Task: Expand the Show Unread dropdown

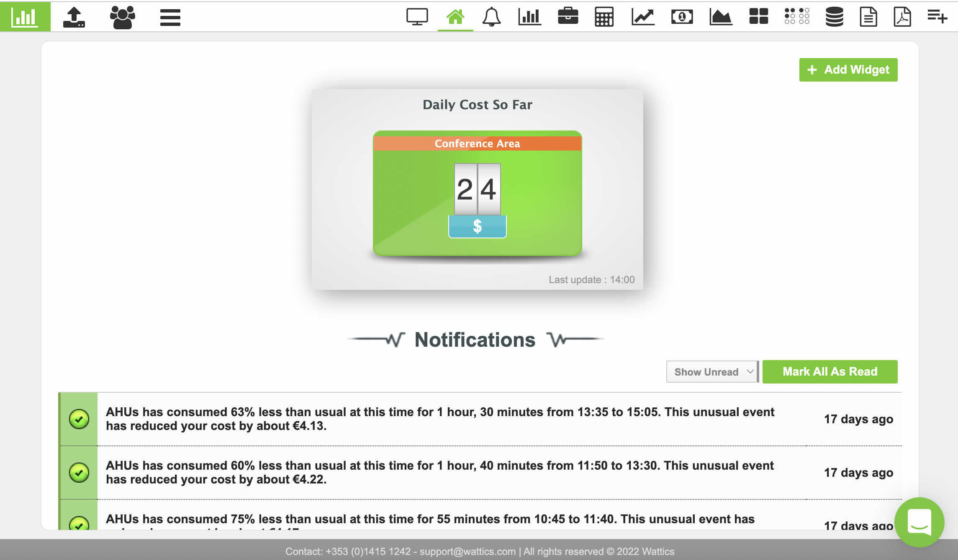Action: click(x=712, y=372)
